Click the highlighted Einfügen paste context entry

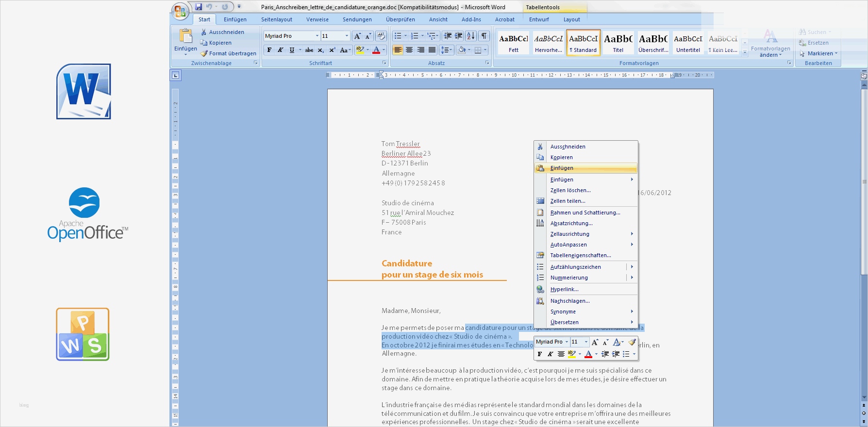(x=562, y=168)
